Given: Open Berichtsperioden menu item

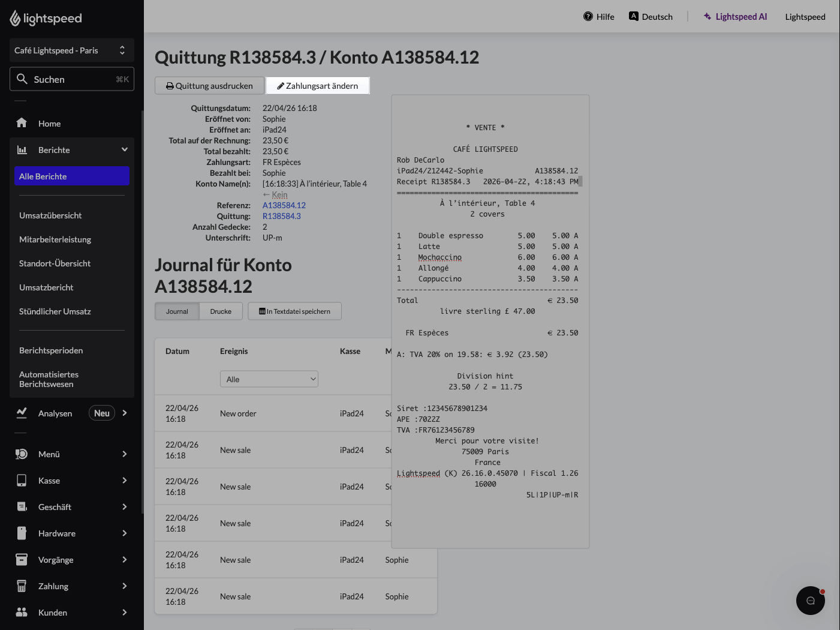Looking at the screenshot, I should point(51,350).
